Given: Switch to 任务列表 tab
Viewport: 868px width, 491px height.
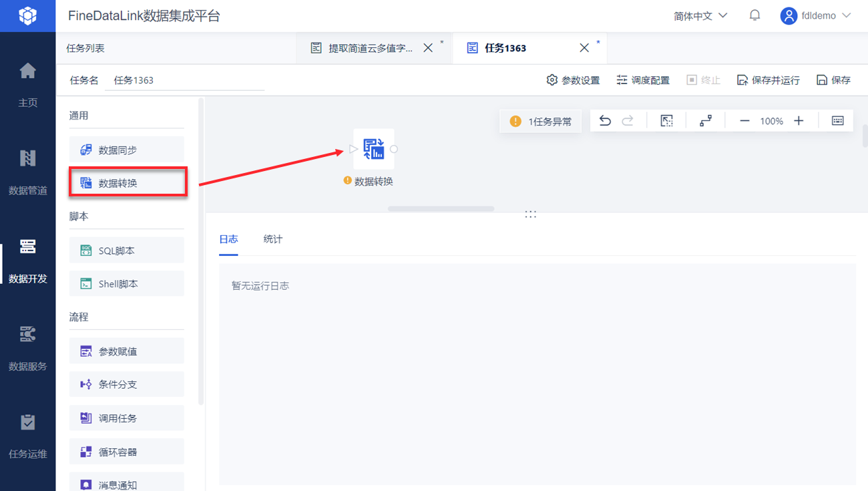Looking at the screenshot, I should tap(85, 48).
